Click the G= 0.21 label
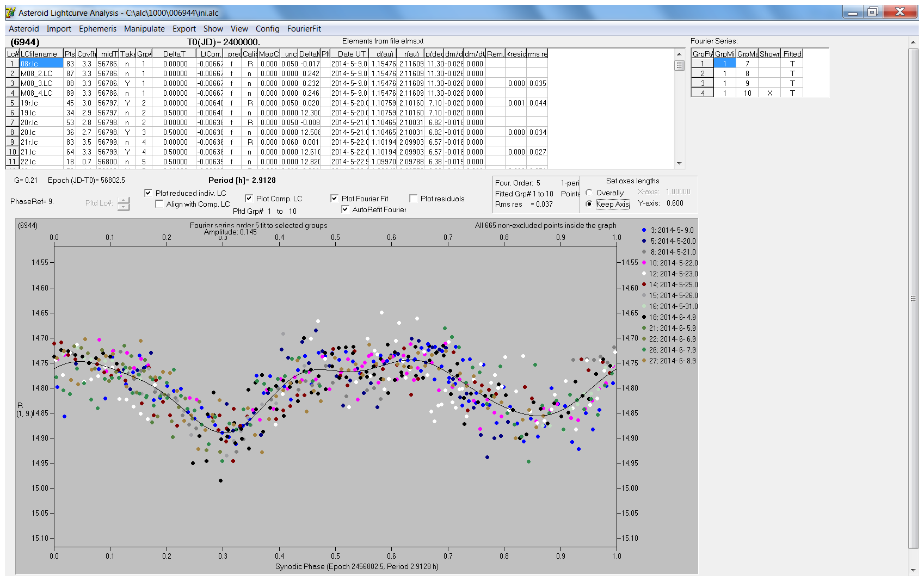This screenshot has width=924, height=581. (26, 180)
